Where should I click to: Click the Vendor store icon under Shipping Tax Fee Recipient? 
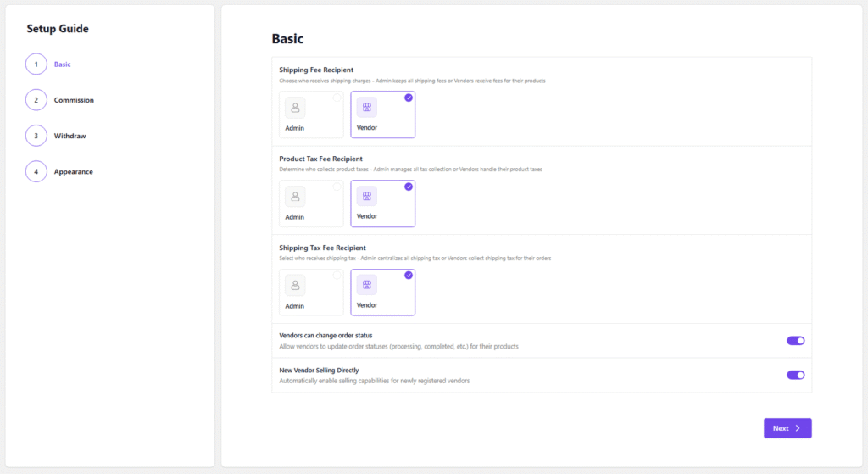[366, 286]
